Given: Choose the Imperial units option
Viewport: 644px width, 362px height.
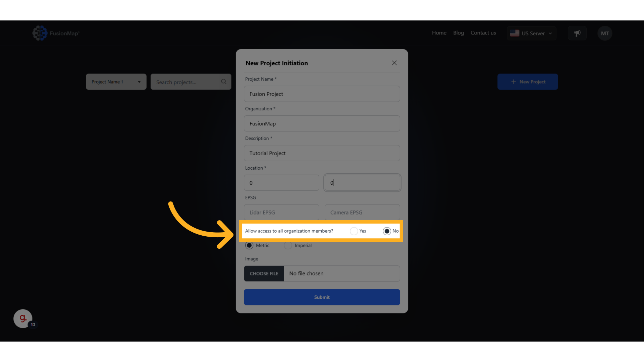Looking at the screenshot, I should click(x=288, y=245).
